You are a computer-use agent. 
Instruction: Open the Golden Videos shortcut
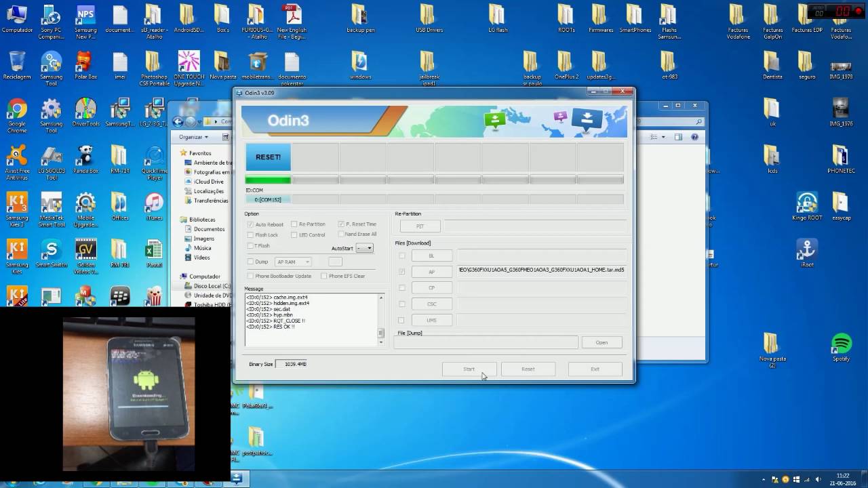[x=85, y=256]
